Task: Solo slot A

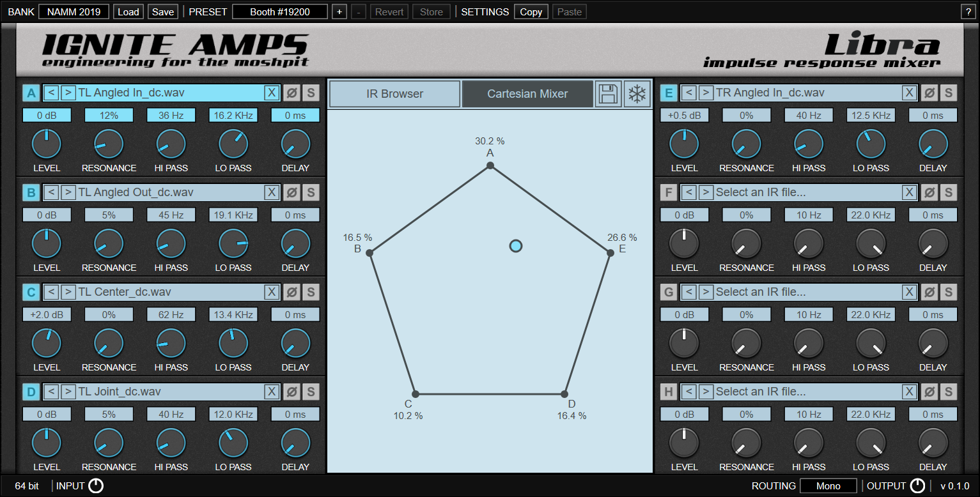Action: [311, 93]
